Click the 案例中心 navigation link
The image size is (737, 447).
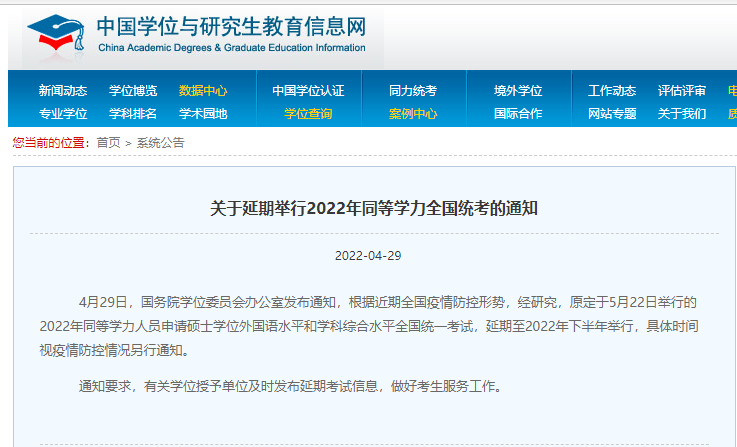pyautogui.click(x=413, y=114)
